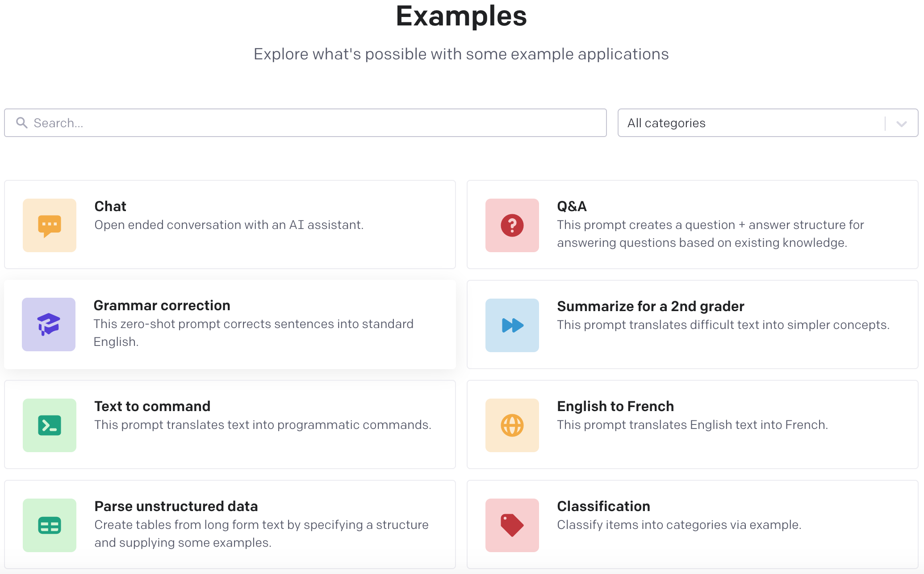Click the magnifying glass search icon

[x=21, y=123]
